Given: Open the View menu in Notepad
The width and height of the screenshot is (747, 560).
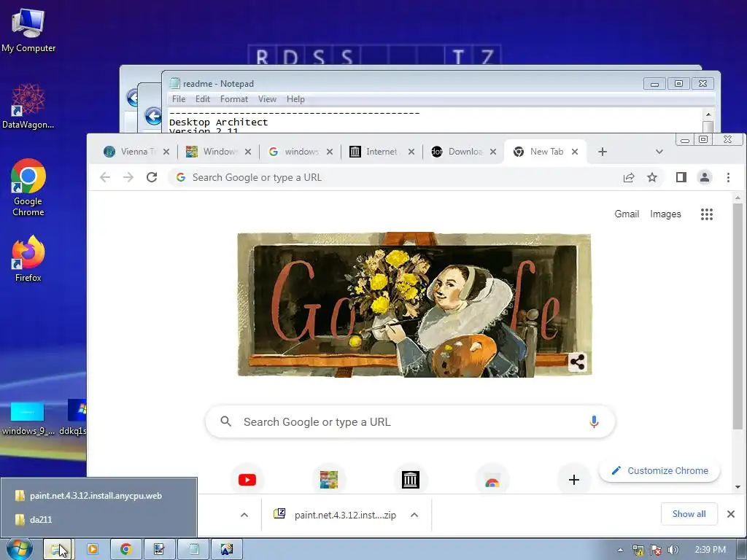Looking at the screenshot, I should [267, 99].
